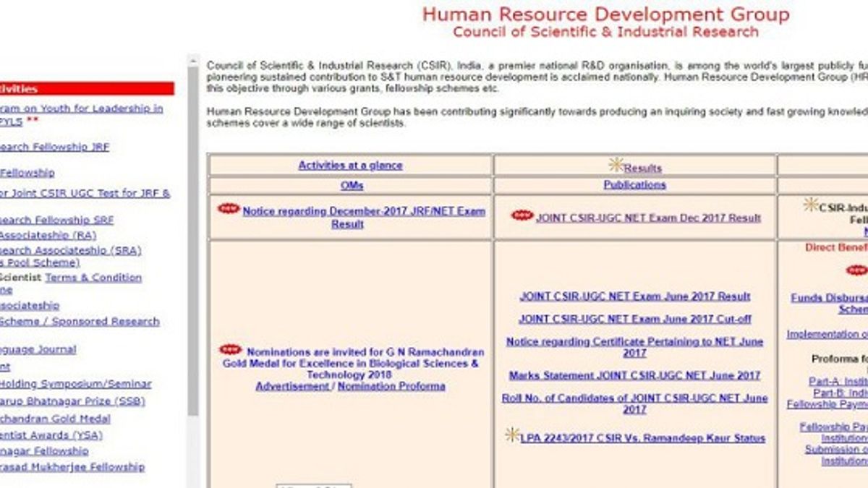Open JOINT CSIR-UGC NET Exam June 2017 Cut-off
868x488 pixels.
click(635, 319)
